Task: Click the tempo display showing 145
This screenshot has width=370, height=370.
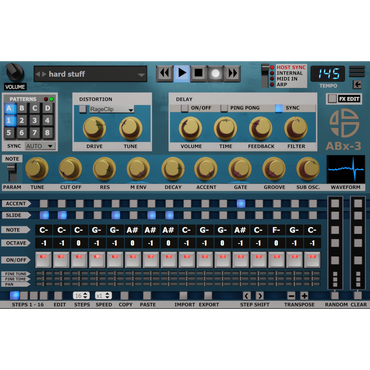Action: 328,74
